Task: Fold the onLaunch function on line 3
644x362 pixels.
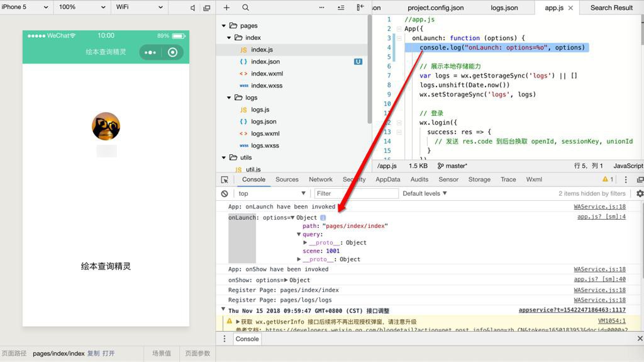Action: (399, 38)
